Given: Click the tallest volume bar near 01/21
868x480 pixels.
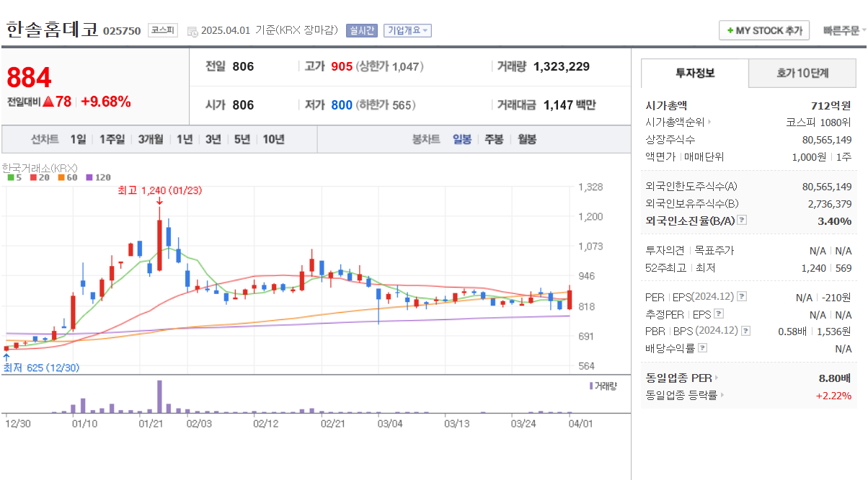Looking at the screenshot, I should click(159, 396).
